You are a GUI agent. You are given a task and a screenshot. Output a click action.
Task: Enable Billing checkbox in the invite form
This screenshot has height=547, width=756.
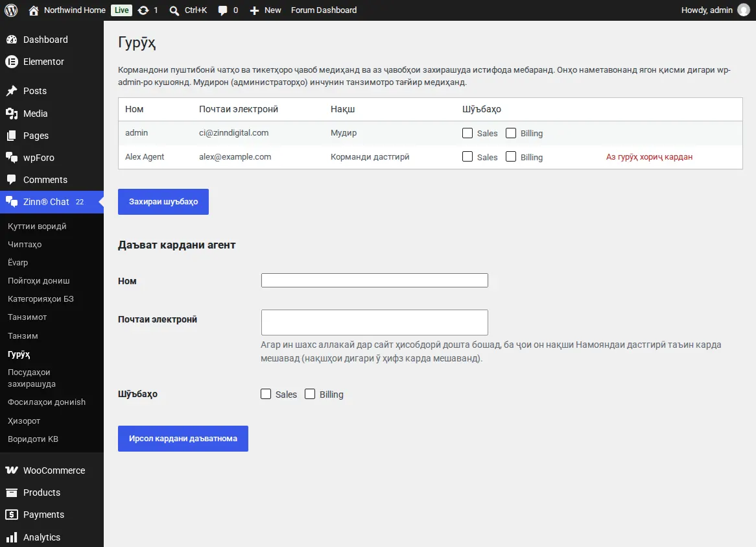[x=310, y=394]
